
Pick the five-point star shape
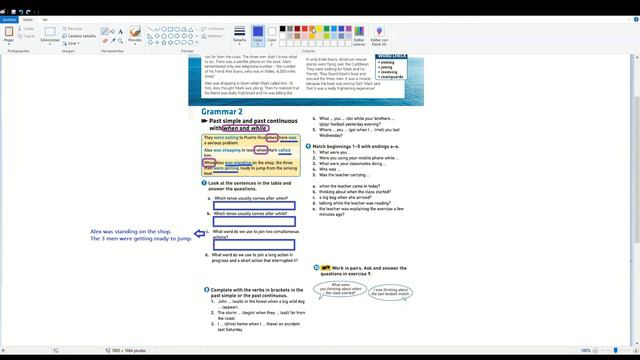(x=164, y=42)
